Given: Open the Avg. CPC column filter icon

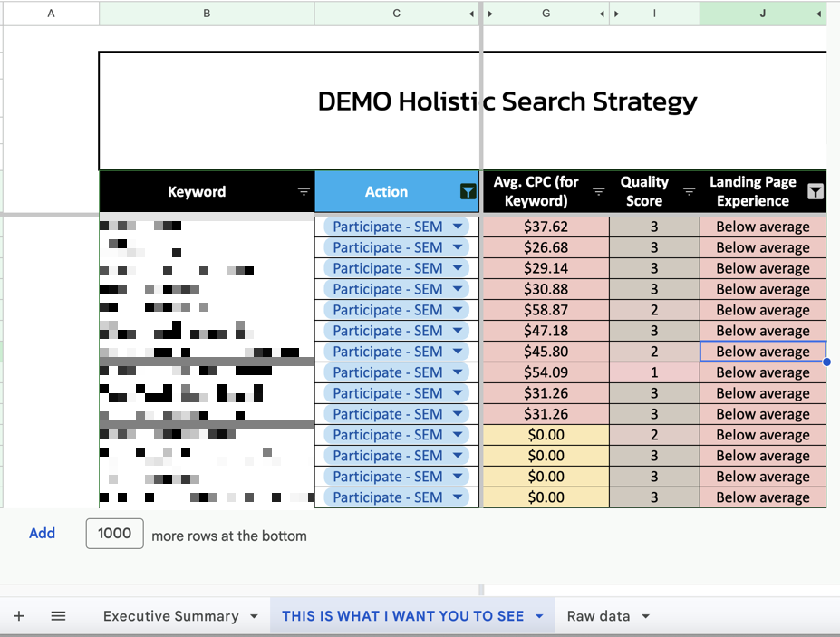Looking at the screenshot, I should coord(598,192).
